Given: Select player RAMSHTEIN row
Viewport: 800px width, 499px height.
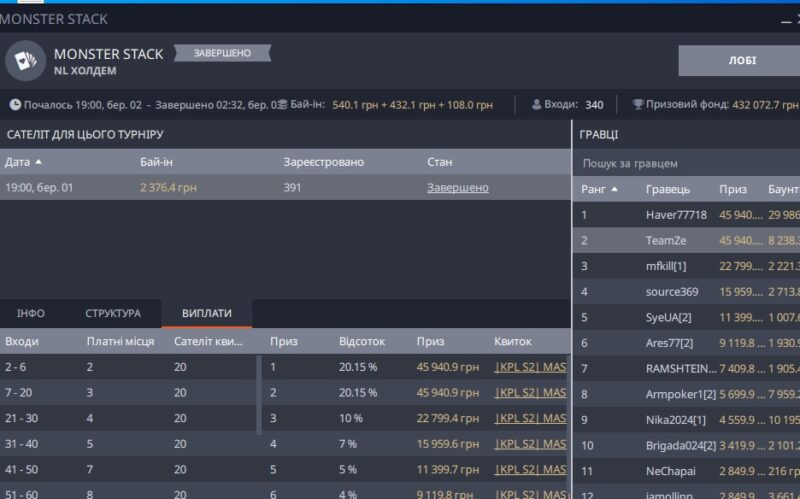Looking at the screenshot, I should point(686,368).
